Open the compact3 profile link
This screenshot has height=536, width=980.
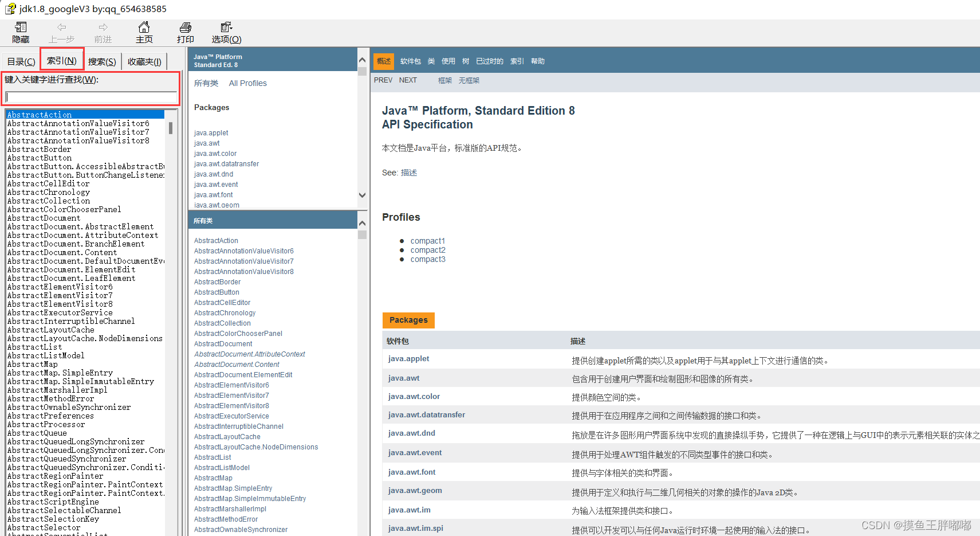tap(428, 259)
